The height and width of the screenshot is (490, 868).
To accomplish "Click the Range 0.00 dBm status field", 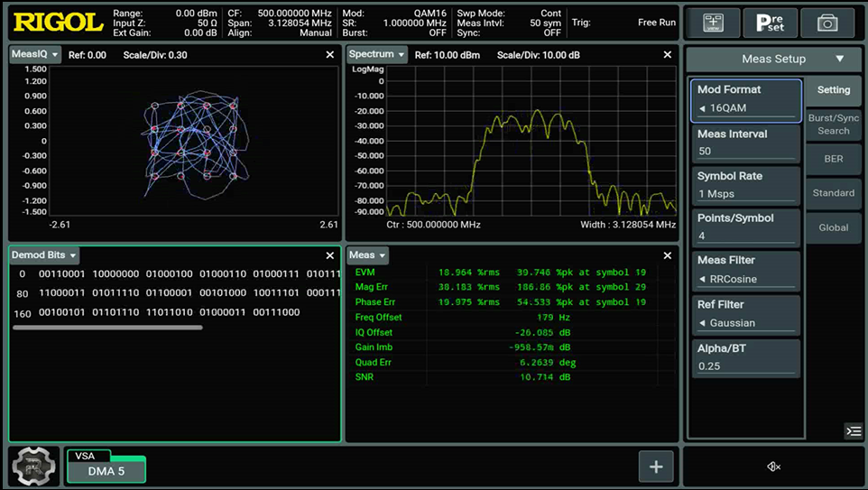I will tap(164, 14).
